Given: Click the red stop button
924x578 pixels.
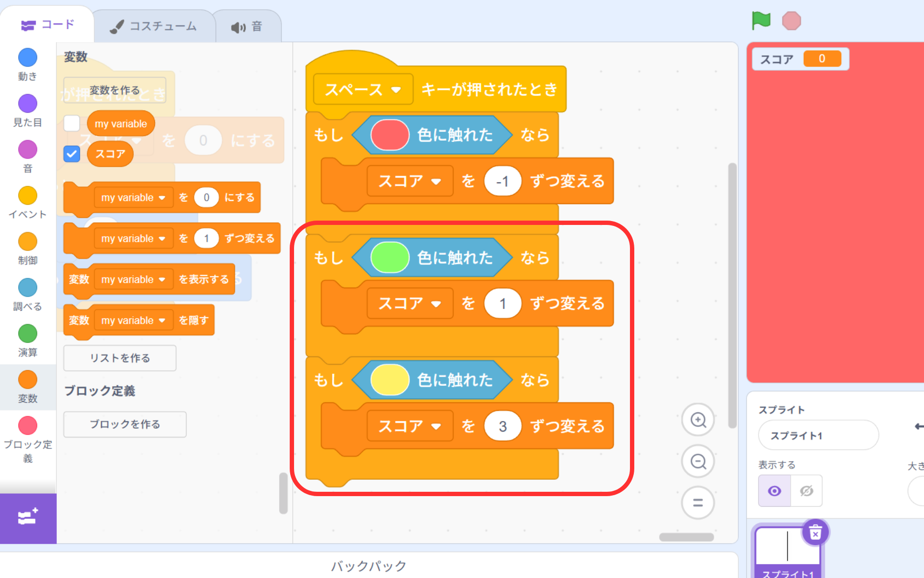Looking at the screenshot, I should point(791,21).
